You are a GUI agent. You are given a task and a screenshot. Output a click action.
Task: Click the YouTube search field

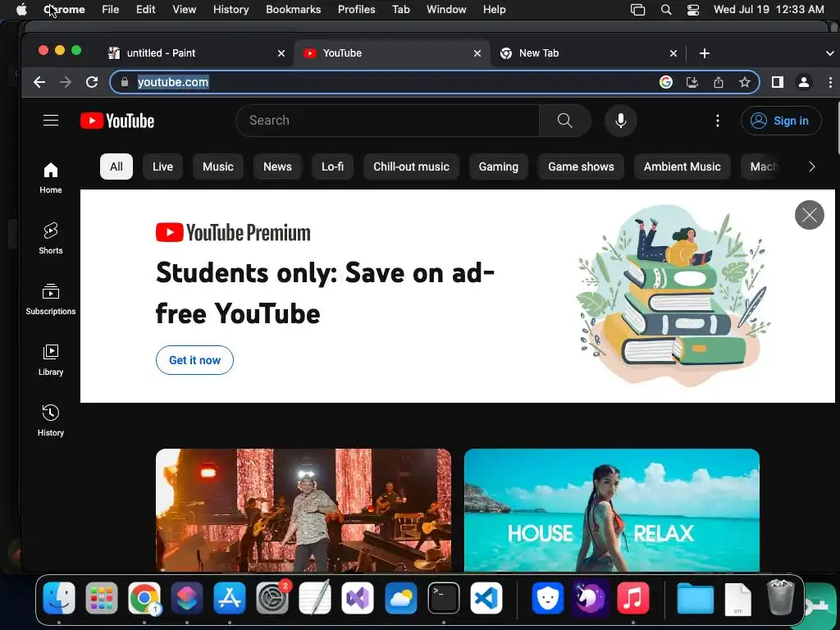click(387, 121)
